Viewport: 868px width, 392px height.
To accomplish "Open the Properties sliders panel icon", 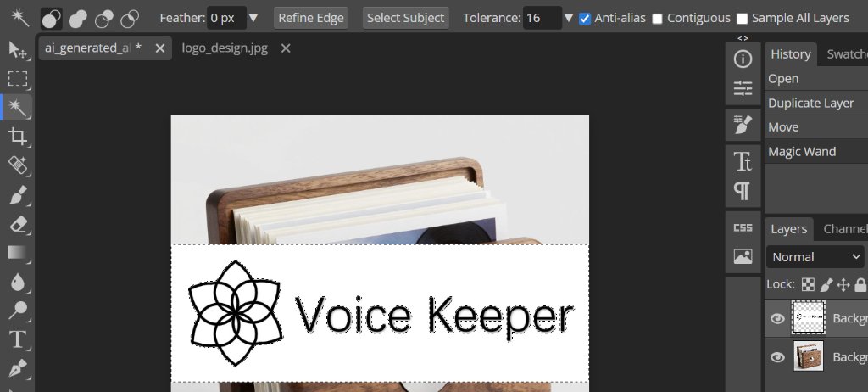I will click(743, 89).
